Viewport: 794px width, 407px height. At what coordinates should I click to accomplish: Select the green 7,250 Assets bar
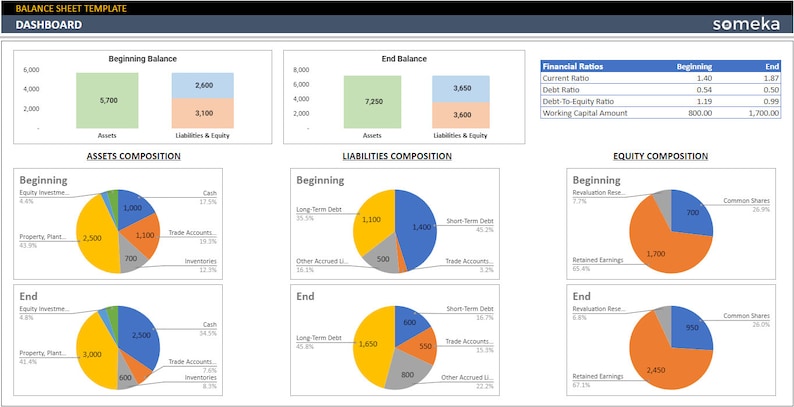coord(373,102)
